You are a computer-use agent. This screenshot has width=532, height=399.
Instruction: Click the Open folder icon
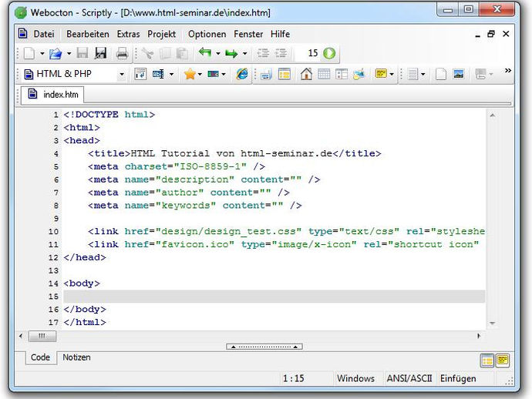[x=56, y=54]
